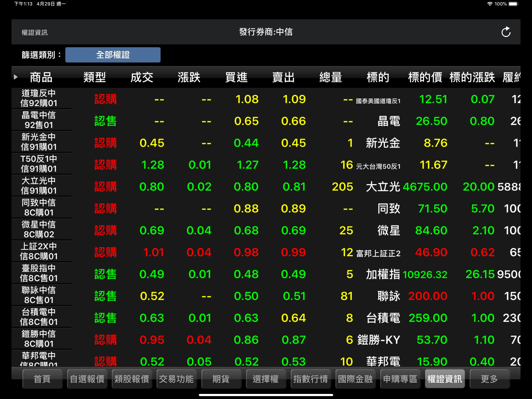Switch to the 類股報價 tab
The width and height of the screenshot is (532, 399).
132,379
